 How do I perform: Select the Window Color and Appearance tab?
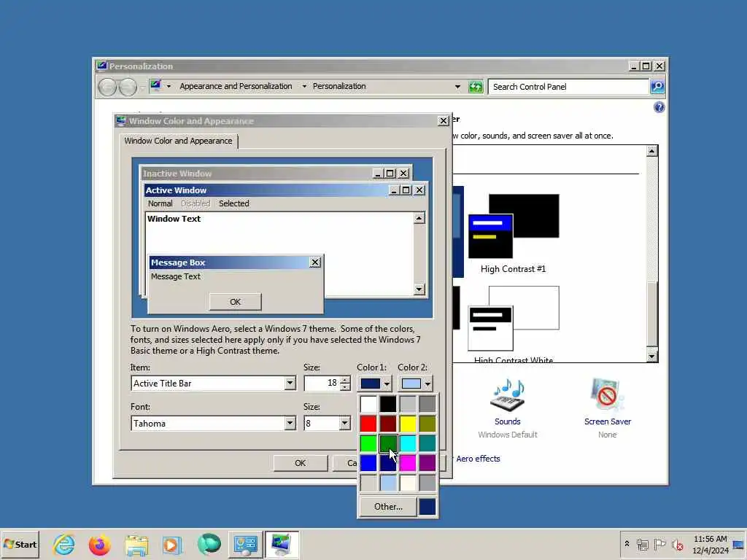[178, 141]
